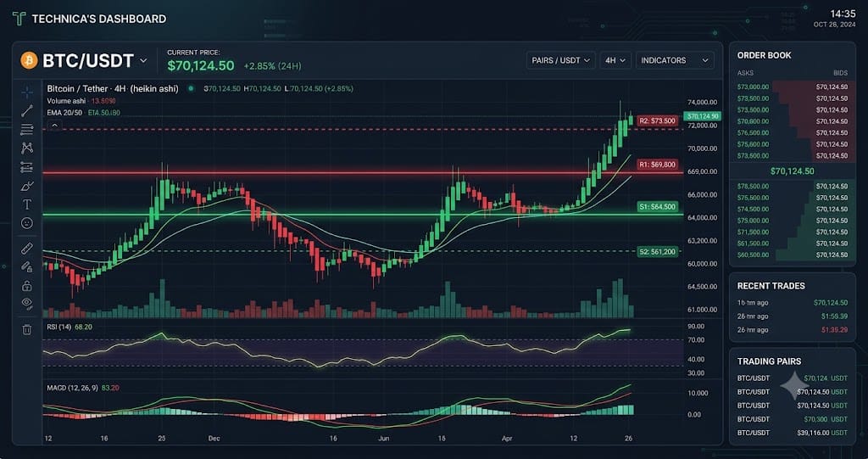Click the TECHNICA'S DASHBOARD title

coord(99,19)
